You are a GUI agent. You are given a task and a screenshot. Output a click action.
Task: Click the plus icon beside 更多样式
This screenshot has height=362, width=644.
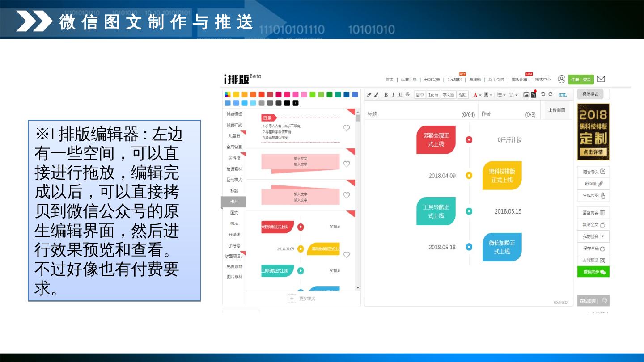tap(292, 299)
